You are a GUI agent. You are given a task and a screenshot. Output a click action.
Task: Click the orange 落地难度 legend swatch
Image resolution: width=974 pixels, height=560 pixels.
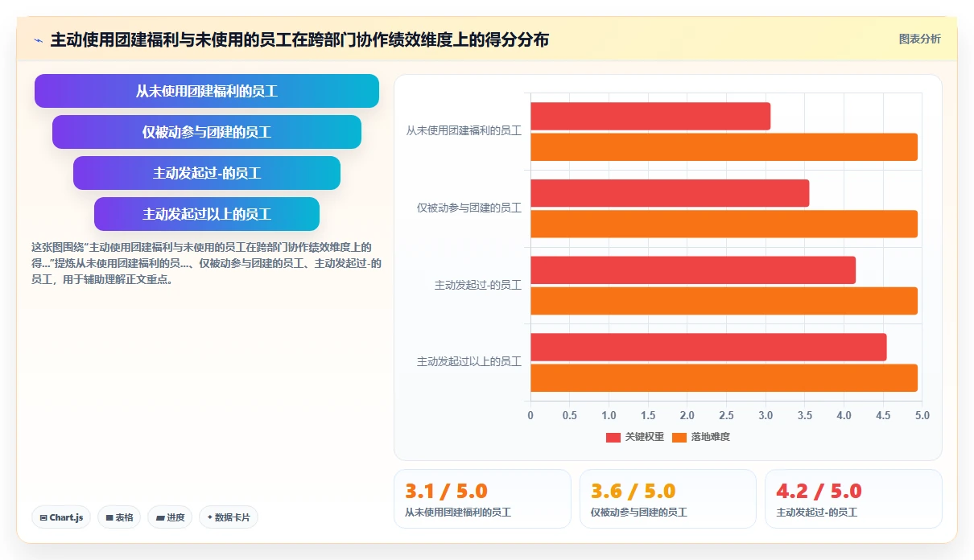pyautogui.click(x=679, y=437)
